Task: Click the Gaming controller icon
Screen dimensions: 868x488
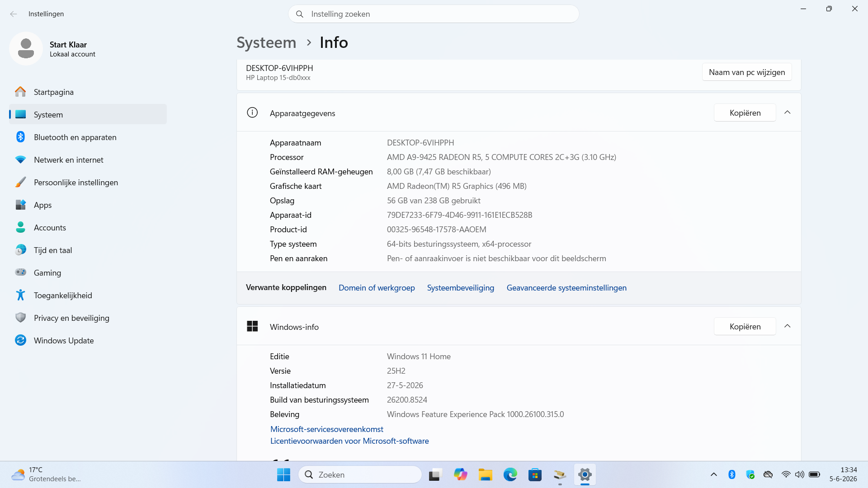Action: pos(20,272)
